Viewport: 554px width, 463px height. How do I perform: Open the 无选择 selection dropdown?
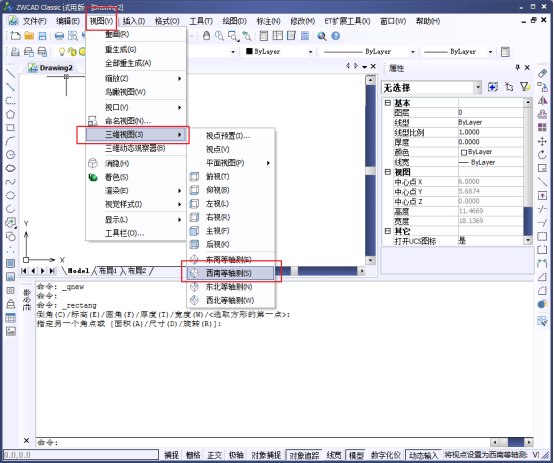pos(431,87)
